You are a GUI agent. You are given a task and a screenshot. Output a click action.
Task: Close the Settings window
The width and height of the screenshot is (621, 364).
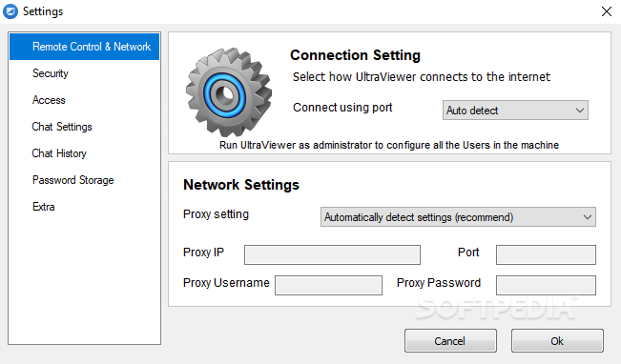607,11
